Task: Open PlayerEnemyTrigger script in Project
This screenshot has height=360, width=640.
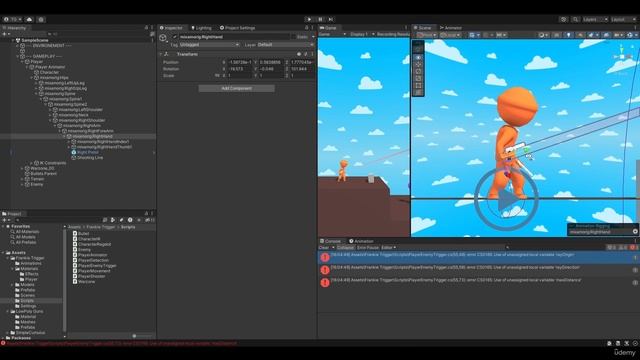Action: pos(97,266)
